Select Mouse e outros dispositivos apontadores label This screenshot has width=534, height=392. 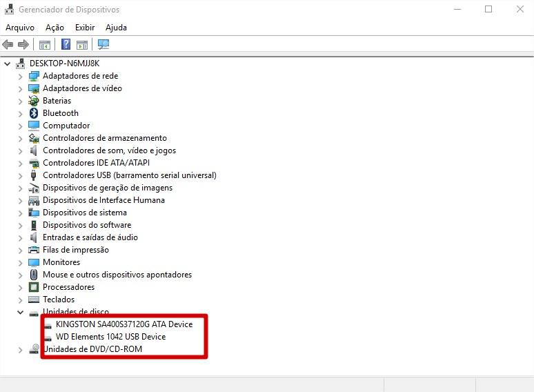117,275
